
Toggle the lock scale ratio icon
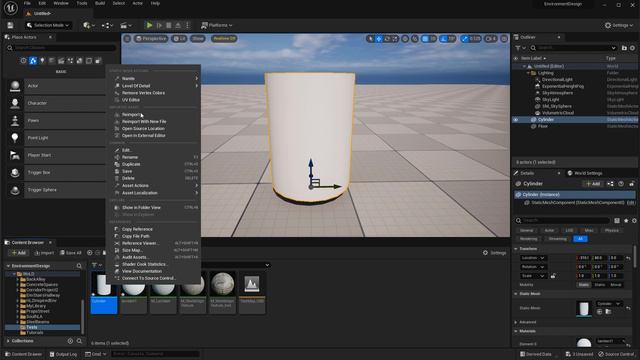click(x=553, y=276)
